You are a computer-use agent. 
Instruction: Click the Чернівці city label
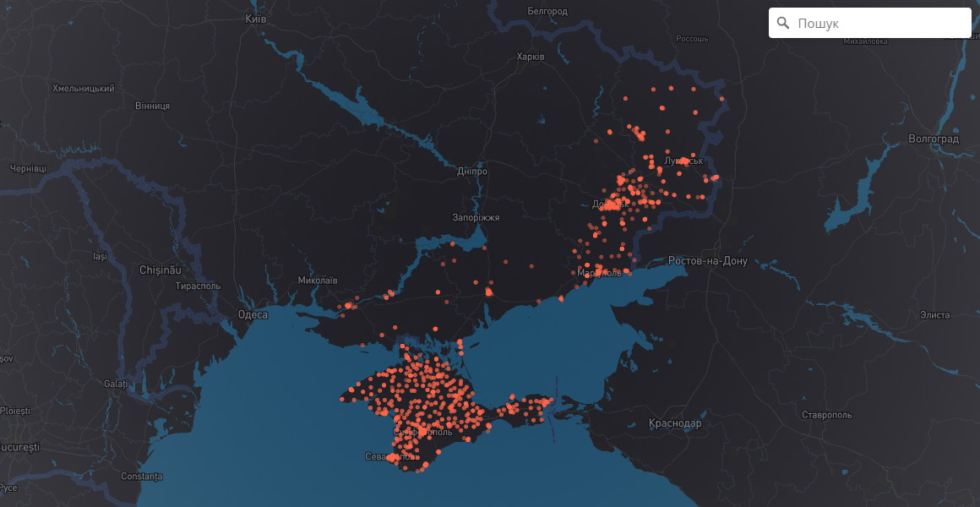pyautogui.click(x=27, y=169)
